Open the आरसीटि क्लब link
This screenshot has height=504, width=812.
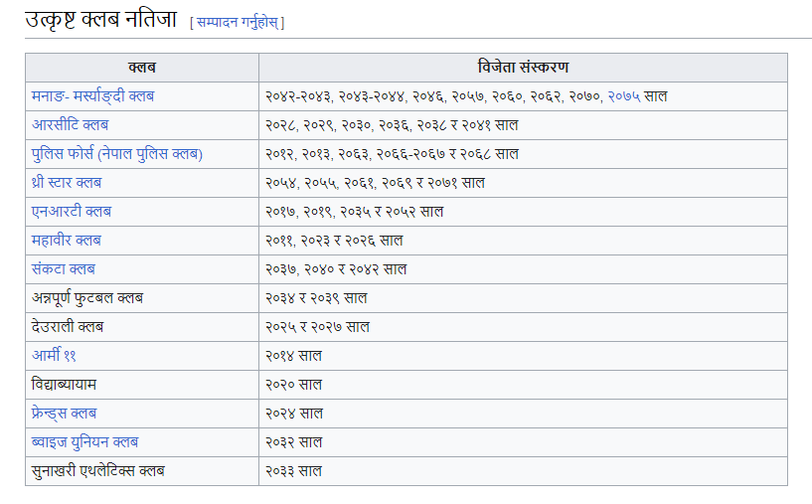pyautogui.click(x=70, y=125)
